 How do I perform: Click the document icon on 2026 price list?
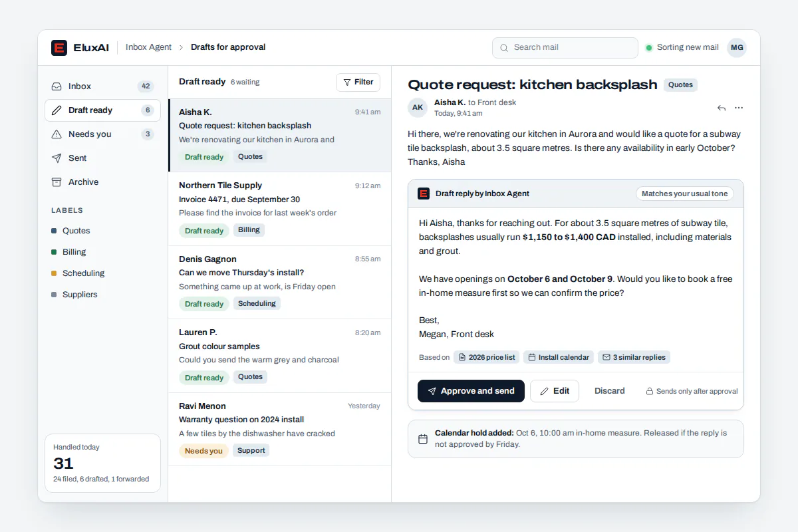click(462, 357)
